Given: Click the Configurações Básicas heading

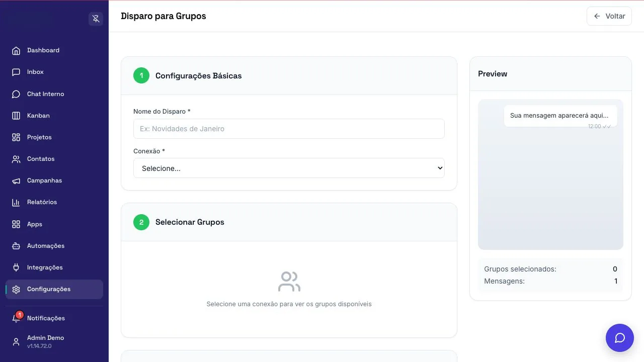Looking at the screenshot, I should point(198,76).
